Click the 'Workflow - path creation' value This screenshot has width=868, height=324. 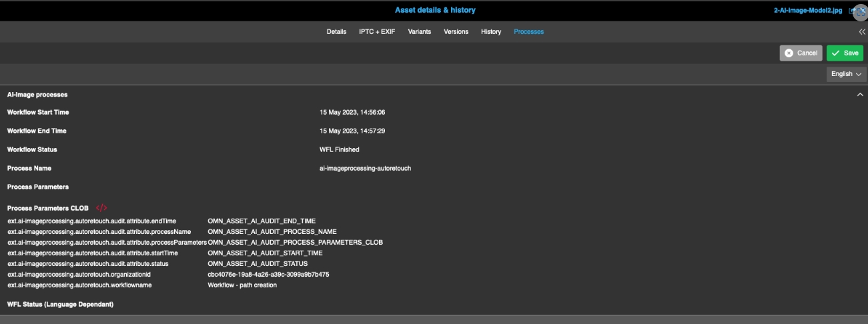(242, 285)
